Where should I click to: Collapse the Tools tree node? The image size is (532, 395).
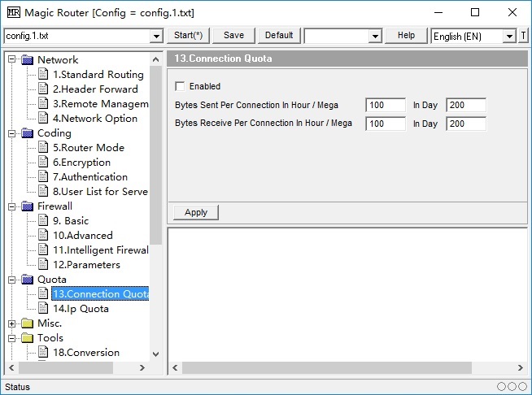12,338
